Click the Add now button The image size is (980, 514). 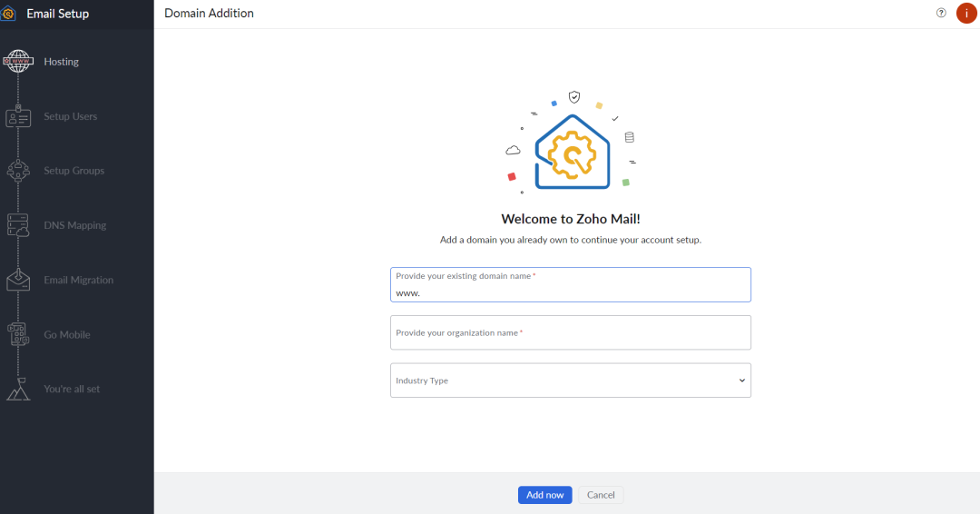coord(545,495)
